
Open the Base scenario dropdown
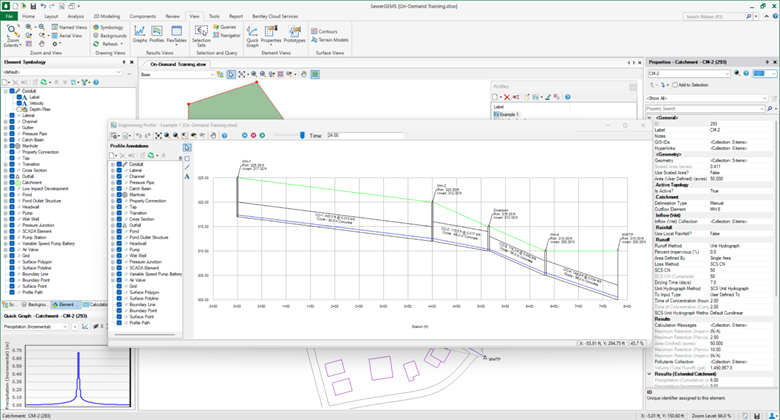pos(212,74)
